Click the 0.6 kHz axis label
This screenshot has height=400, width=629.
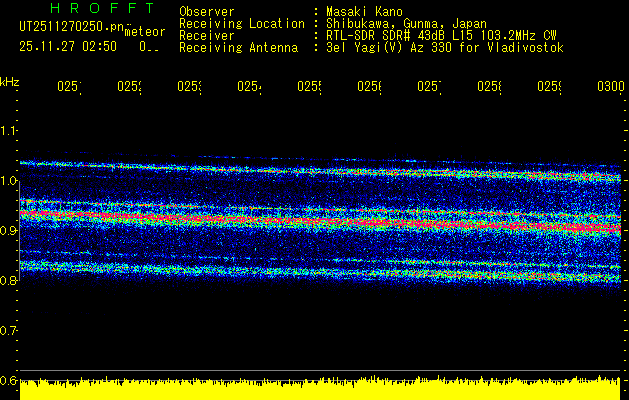(x=8, y=380)
